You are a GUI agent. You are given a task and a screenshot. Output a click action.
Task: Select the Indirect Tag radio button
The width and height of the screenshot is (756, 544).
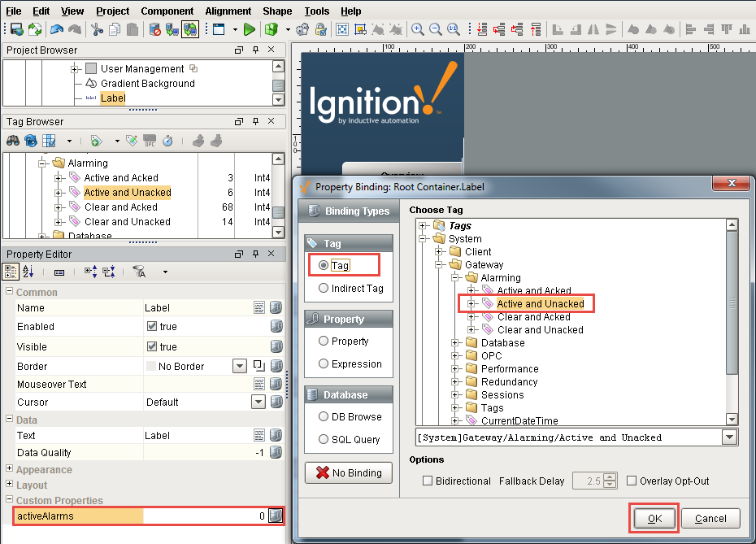pos(324,288)
